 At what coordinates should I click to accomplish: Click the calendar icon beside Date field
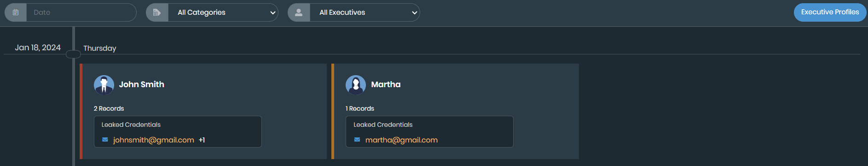pyautogui.click(x=16, y=12)
